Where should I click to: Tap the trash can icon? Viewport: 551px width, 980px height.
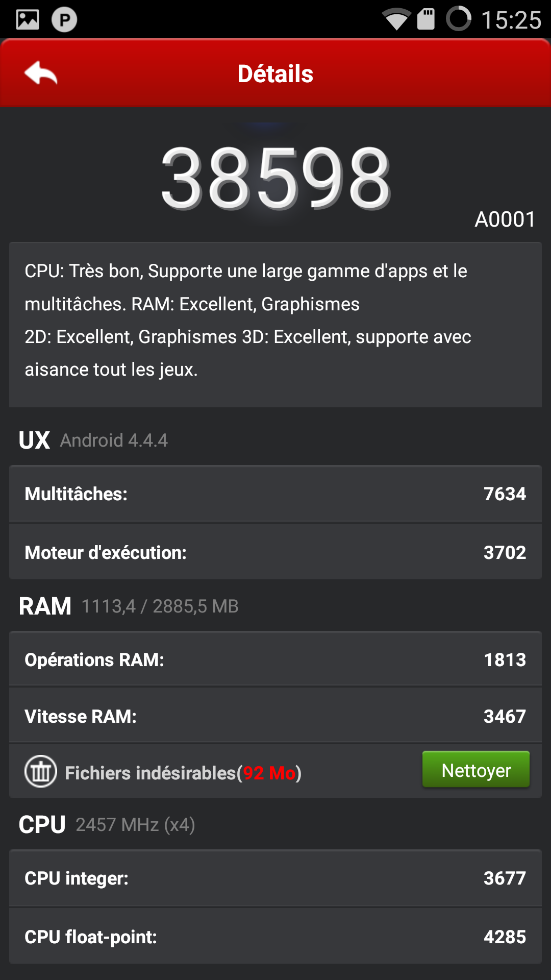[x=41, y=771]
